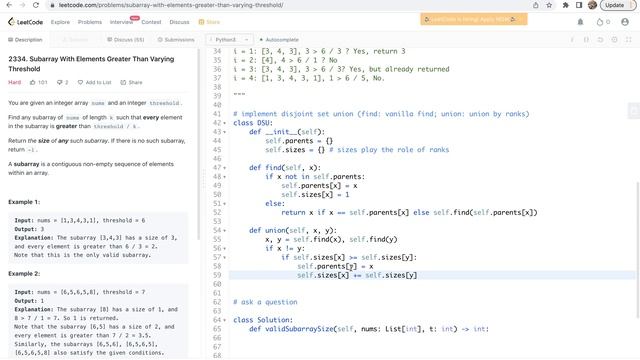
Task: Open the notifications bell icon
Action: [x=580, y=22]
